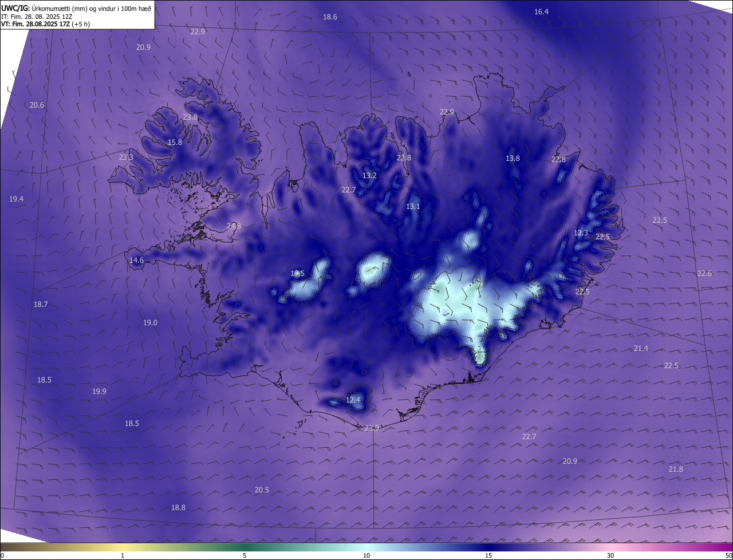The height and width of the screenshot is (560, 733).
Task: Click the 15.8 value label
Action: [x=175, y=143]
